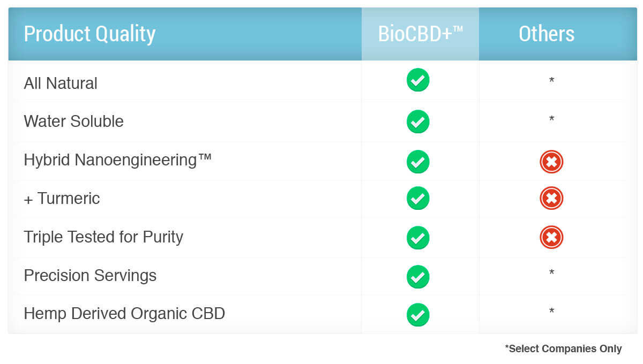Select the Others column header
Viewport: 643px width, 364px height.
[x=547, y=34]
